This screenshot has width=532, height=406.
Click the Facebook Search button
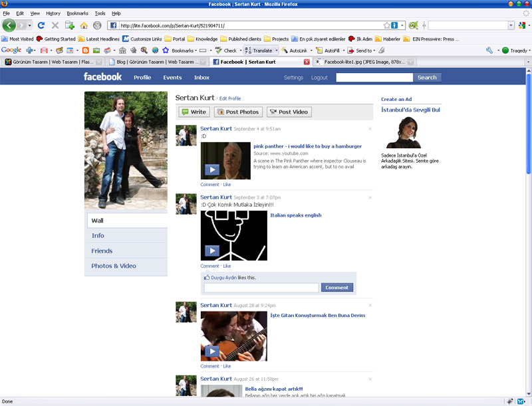click(427, 77)
